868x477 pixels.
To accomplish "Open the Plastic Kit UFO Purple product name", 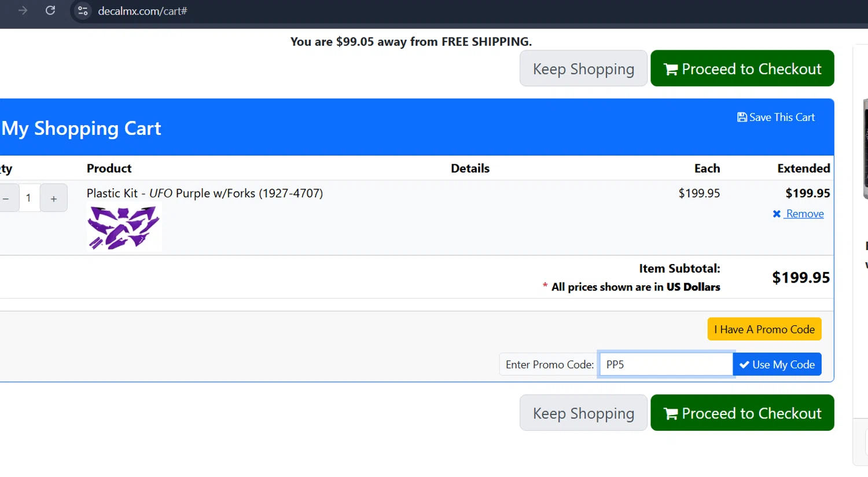I will (205, 193).
